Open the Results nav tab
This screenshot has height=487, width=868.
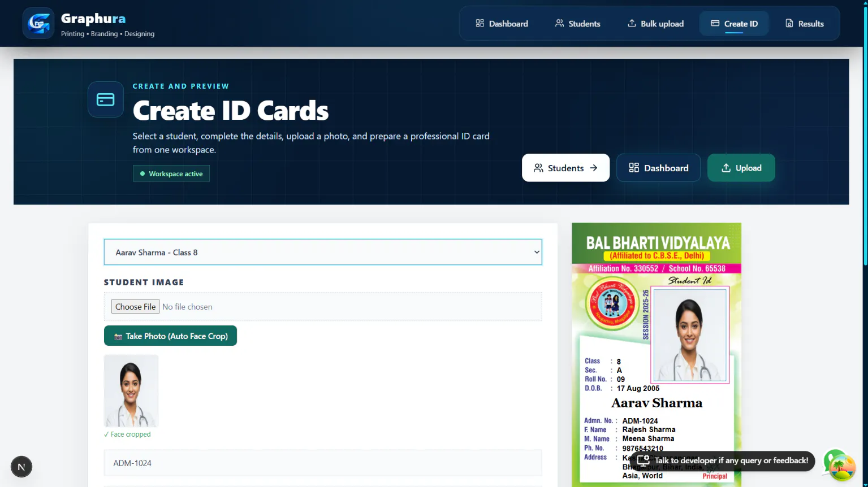coord(804,24)
